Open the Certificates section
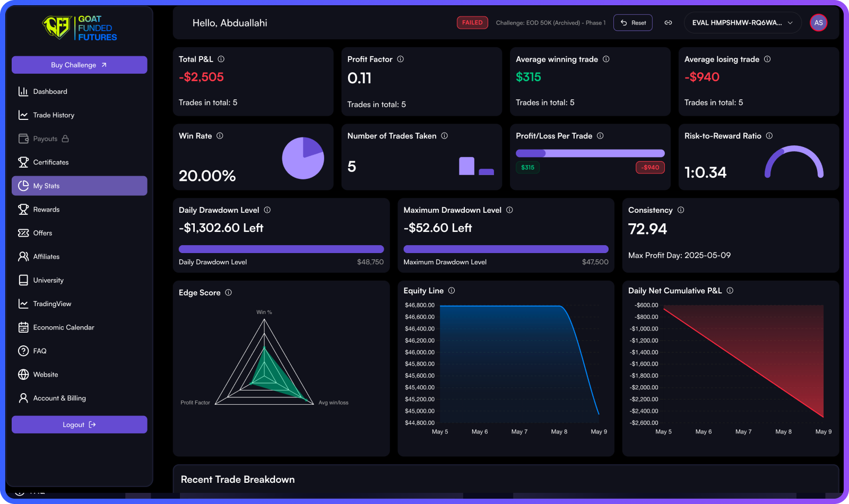This screenshot has height=504, width=849. click(51, 162)
